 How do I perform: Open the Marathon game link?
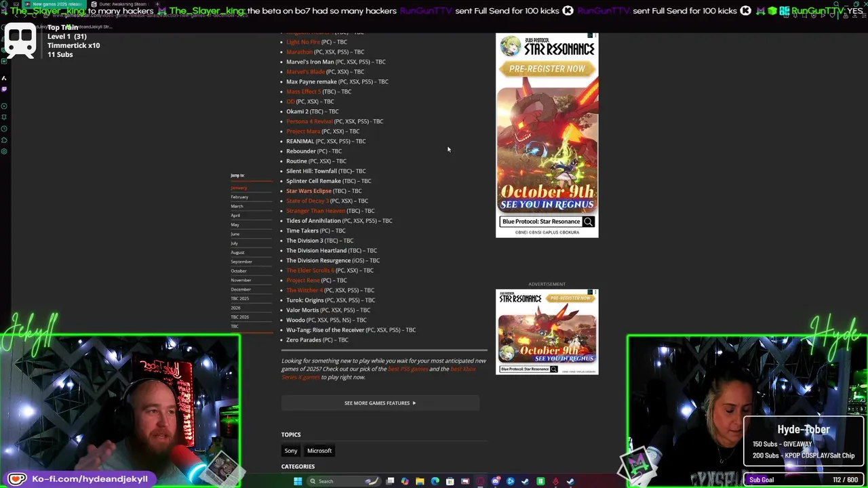click(299, 52)
